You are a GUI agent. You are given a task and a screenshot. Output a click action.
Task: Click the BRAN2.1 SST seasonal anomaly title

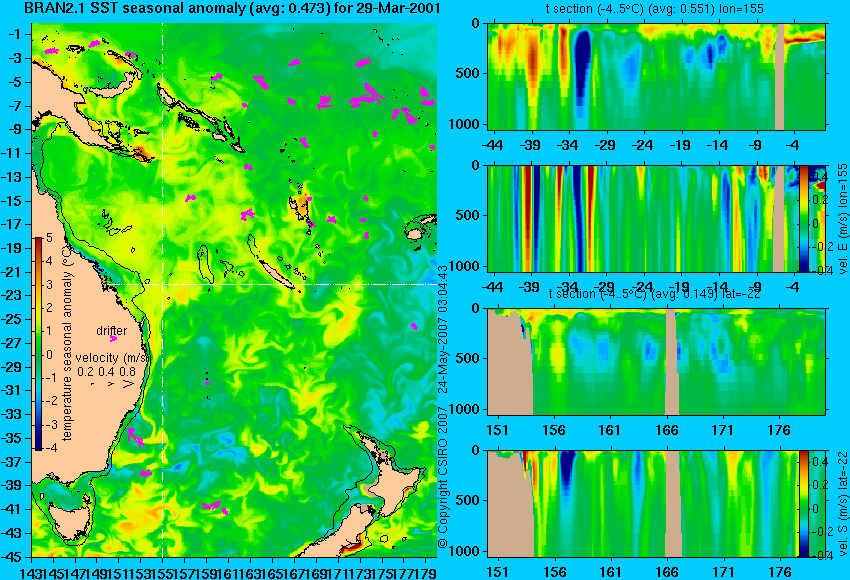tap(232, 9)
